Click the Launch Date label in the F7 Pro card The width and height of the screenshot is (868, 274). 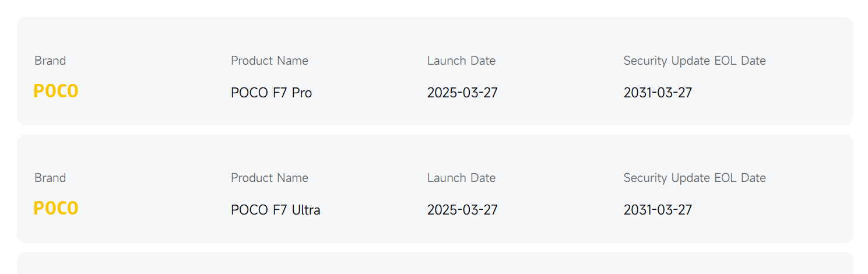(x=461, y=61)
